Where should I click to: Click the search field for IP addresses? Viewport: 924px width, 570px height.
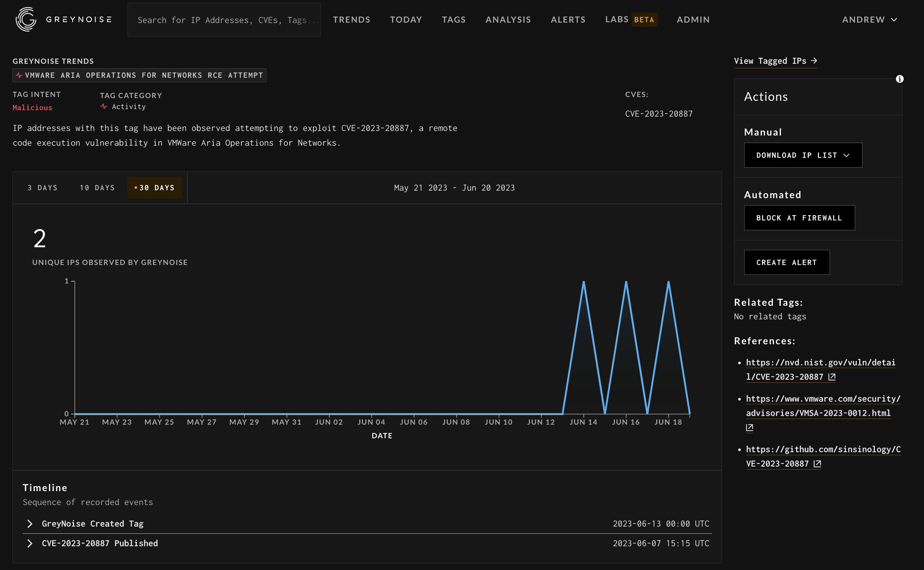pyautogui.click(x=224, y=20)
